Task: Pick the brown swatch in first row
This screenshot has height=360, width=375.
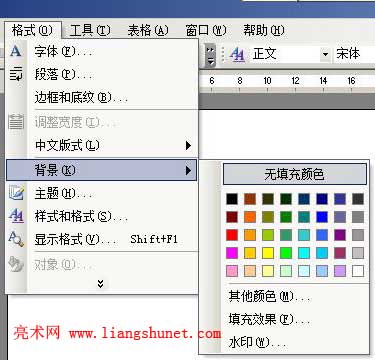Action: click(x=250, y=199)
